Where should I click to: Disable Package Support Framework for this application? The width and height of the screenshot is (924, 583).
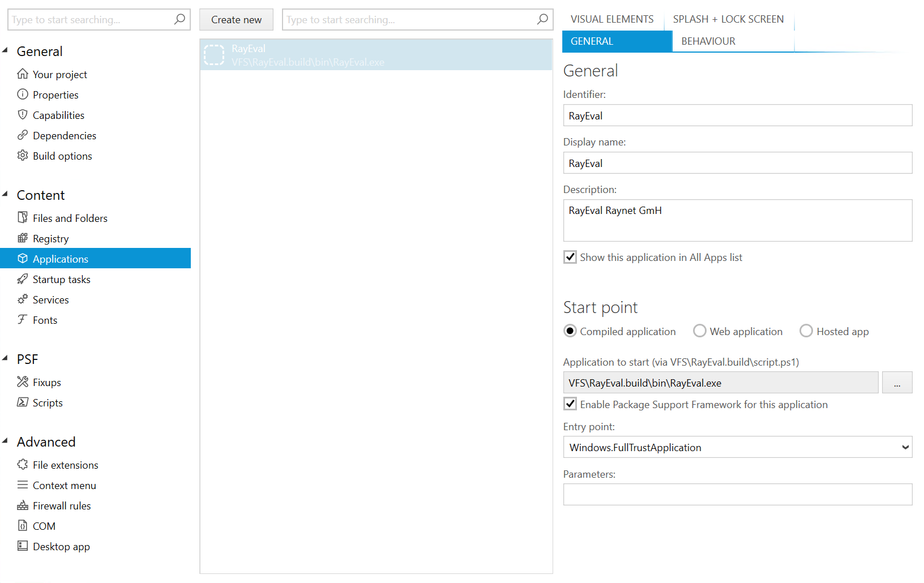coord(570,404)
